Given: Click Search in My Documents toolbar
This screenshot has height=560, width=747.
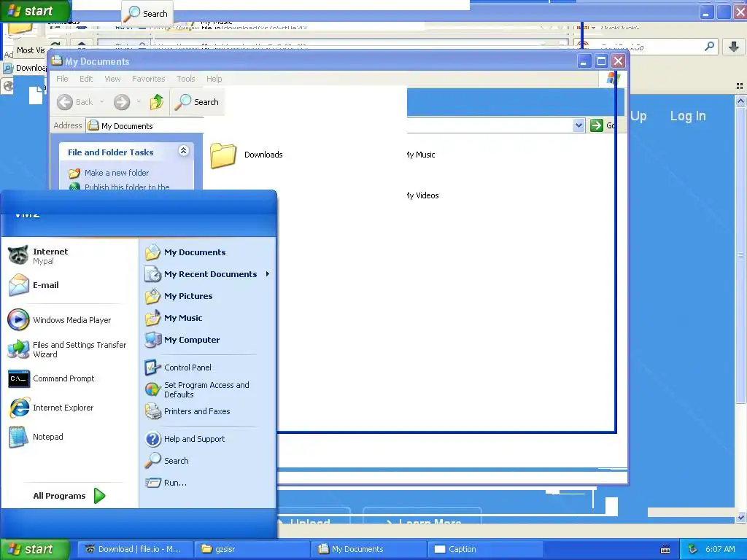Looking at the screenshot, I should pyautogui.click(x=197, y=102).
